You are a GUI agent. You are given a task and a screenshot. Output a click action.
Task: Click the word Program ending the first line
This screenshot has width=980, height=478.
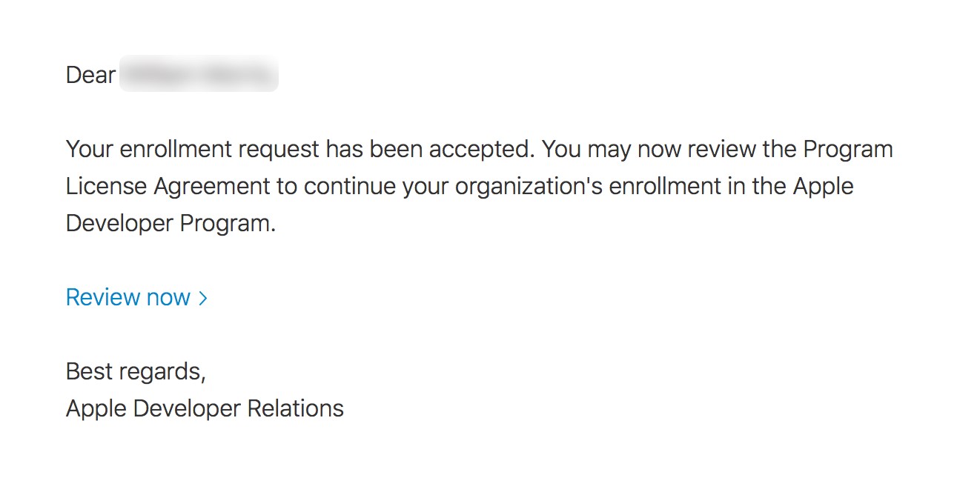848,149
